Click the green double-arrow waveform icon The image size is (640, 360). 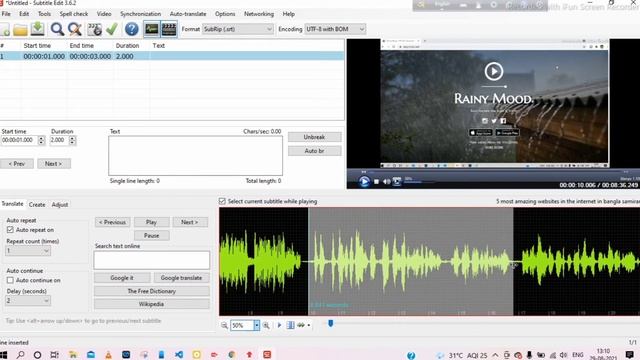coord(301,325)
